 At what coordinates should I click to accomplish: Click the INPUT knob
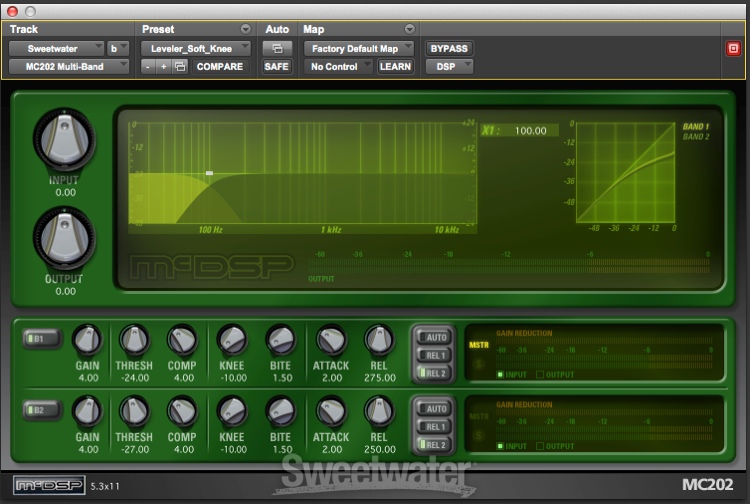(65, 140)
